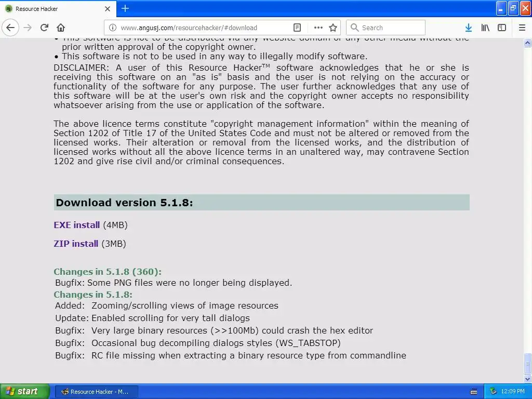Click 'Enabled scrolling for very tall dialogs' text
The width and height of the screenshot is (532, 399).
coord(170,318)
